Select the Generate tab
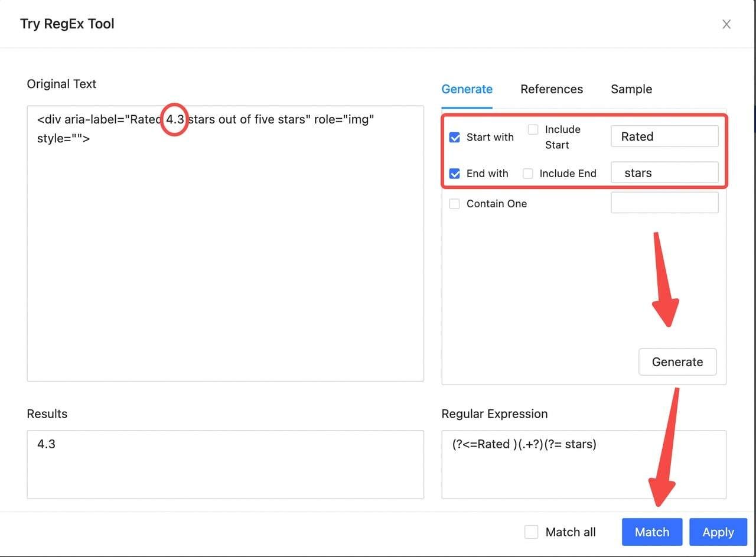This screenshot has width=756, height=557. tap(467, 89)
